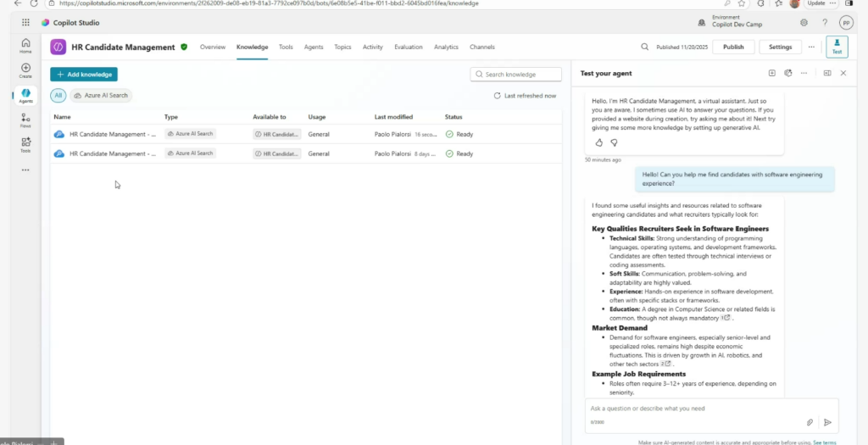Image resolution: width=868 pixels, height=445 pixels.
Task: Start a new test conversation
Action: (772, 74)
